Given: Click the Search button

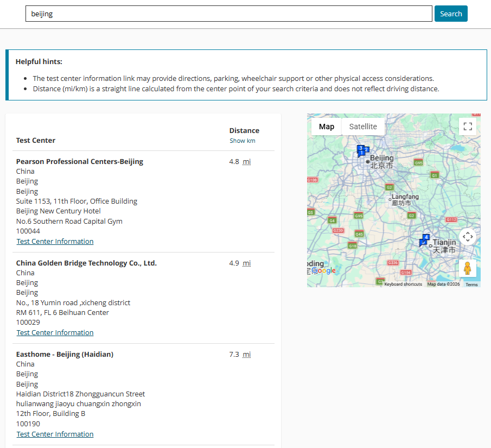Looking at the screenshot, I should pos(451,14).
